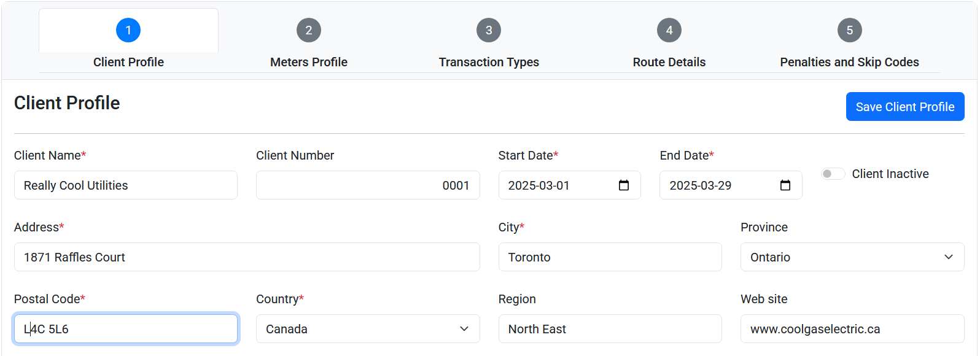The height and width of the screenshot is (356, 980).
Task: Open the Country dropdown showing Canada
Action: click(368, 329)
